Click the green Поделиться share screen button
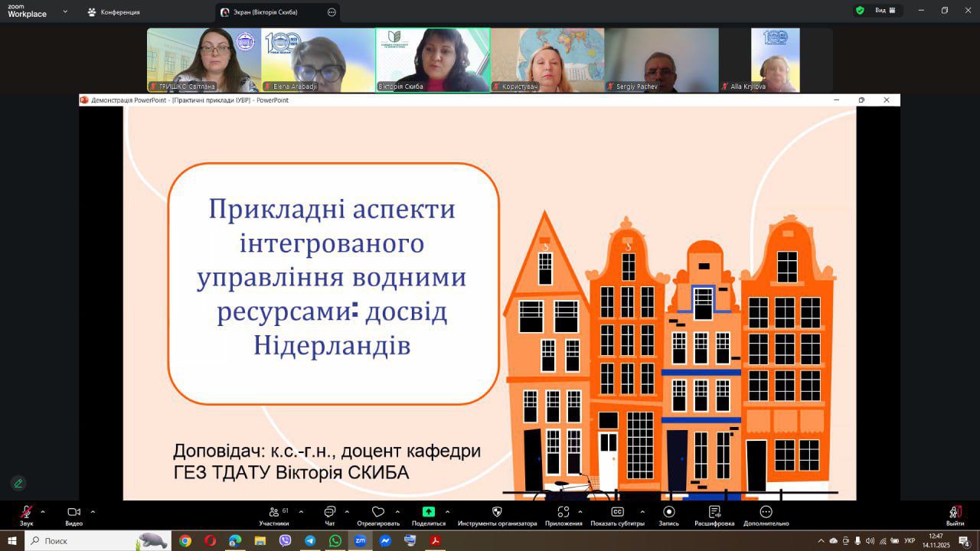 click(x=429, y=516)
